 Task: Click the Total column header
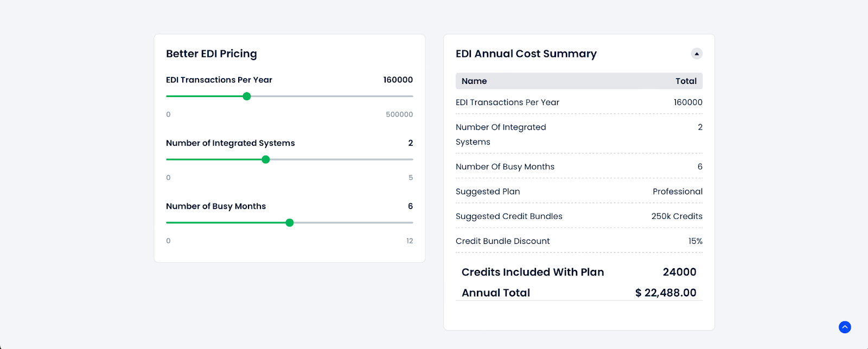point(686,81)
